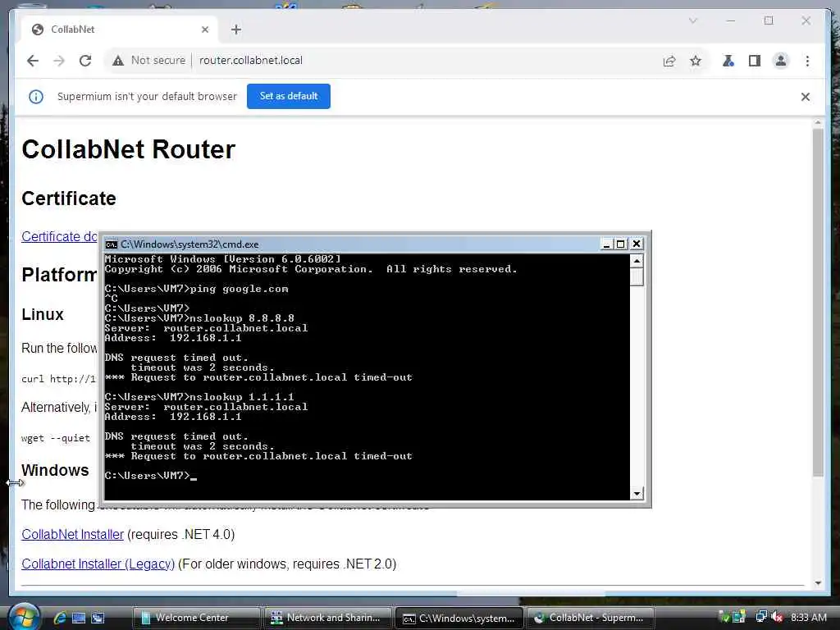The image size is (840, 630).
Task: Switch to Network and Sharing taskbar button
Action: tap(328, 618)
